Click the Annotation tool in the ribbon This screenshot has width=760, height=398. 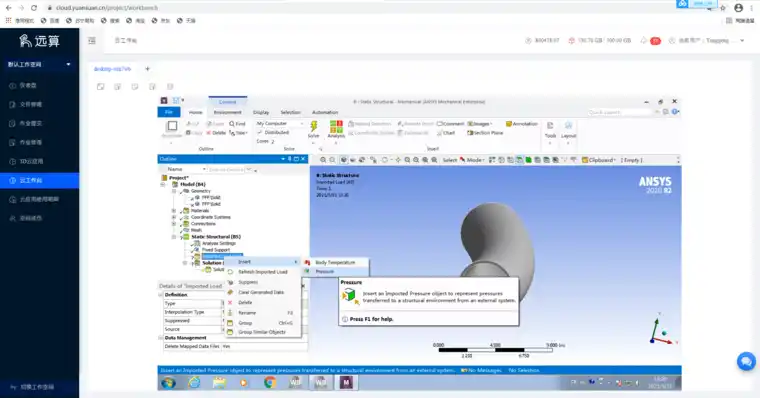click(522, 124)
